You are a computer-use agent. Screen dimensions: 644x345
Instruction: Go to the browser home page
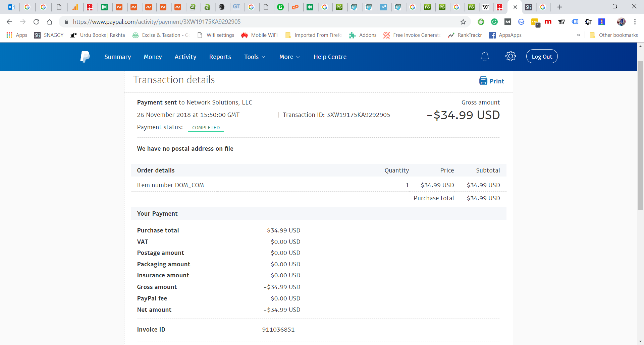point(50,22)
